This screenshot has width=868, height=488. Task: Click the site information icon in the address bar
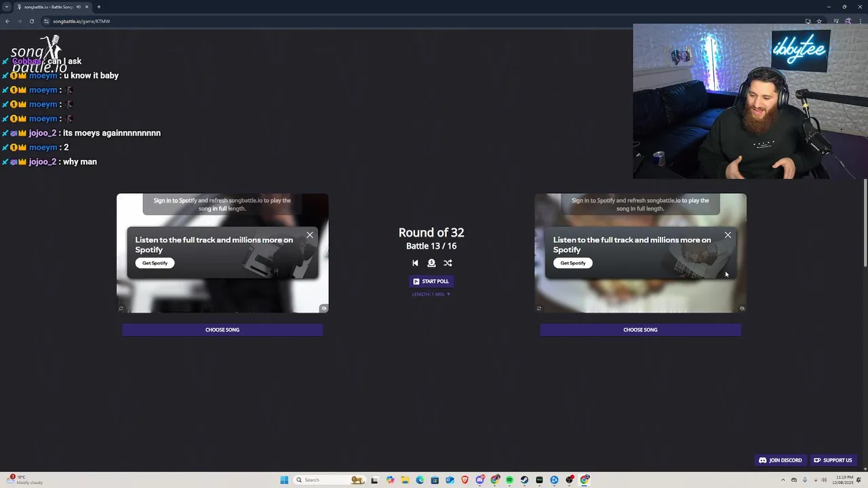tap(46, 21)
